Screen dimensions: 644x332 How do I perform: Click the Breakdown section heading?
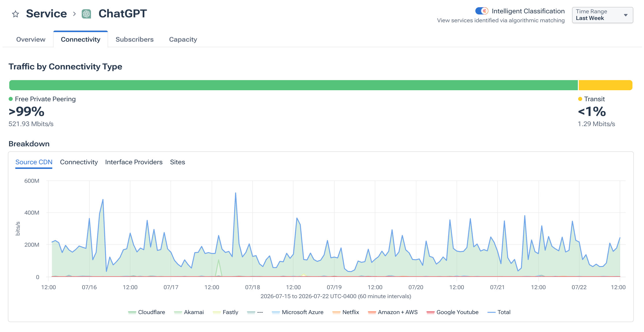point(29,144)
